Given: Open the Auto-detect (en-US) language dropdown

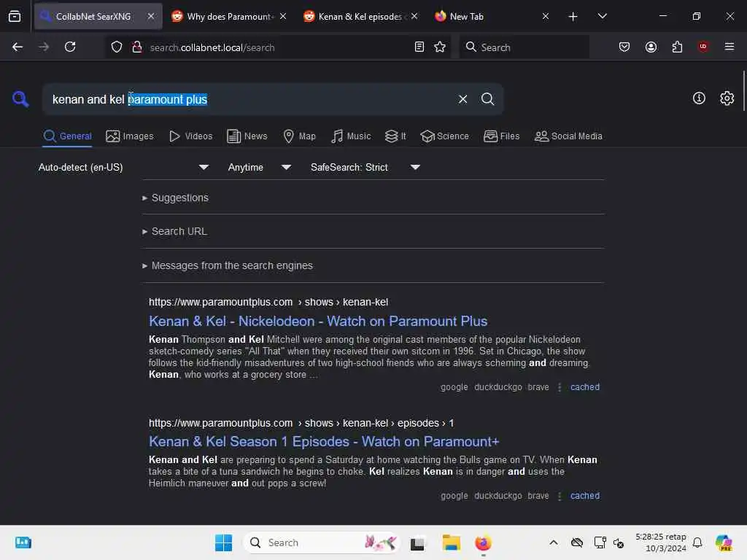Looking at the screenshot, I should tap(124, 167).
